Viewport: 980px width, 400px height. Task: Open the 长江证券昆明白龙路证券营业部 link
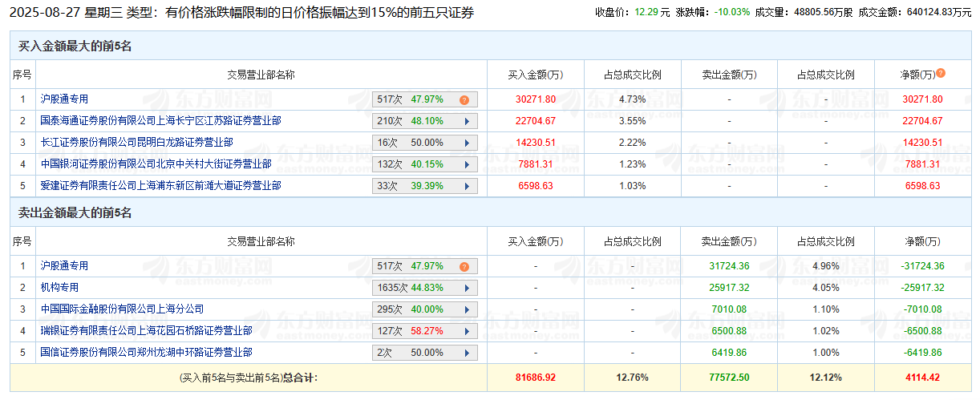click(136, 143)
